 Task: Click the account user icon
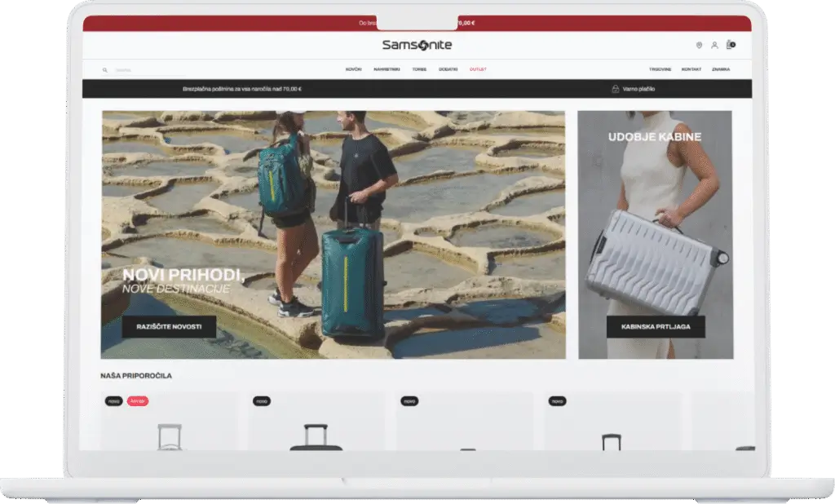[715, 46]
